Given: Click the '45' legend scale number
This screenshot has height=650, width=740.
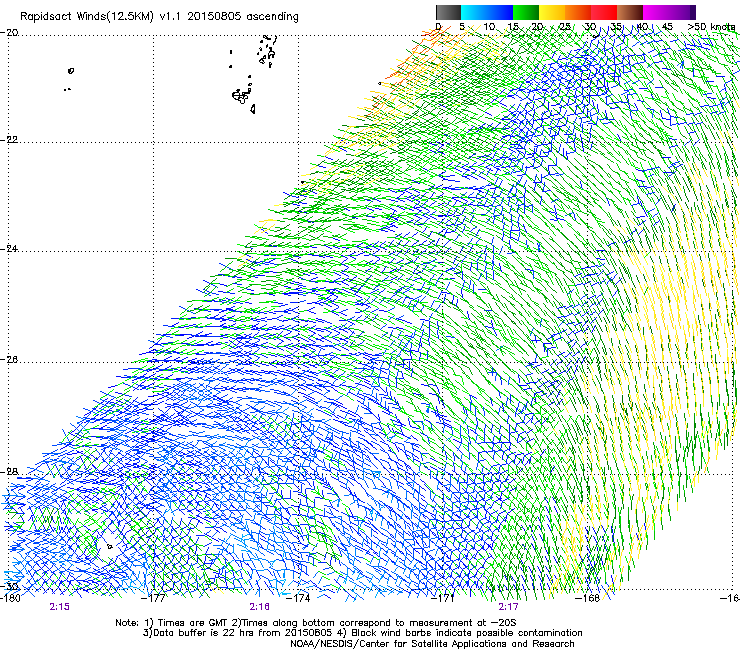Looking at the screenshot, I should click(667, 27).
